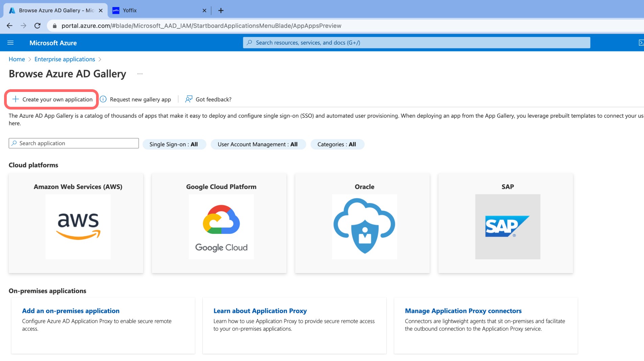Click the Google Cloud logo image

pyautogui.click(x=221, y=226)
